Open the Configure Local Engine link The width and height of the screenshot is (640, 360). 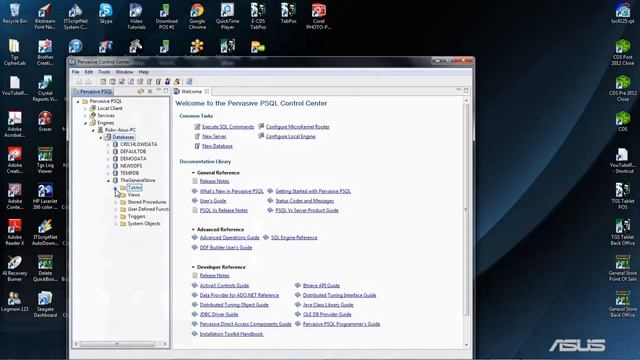pos(291,136)
